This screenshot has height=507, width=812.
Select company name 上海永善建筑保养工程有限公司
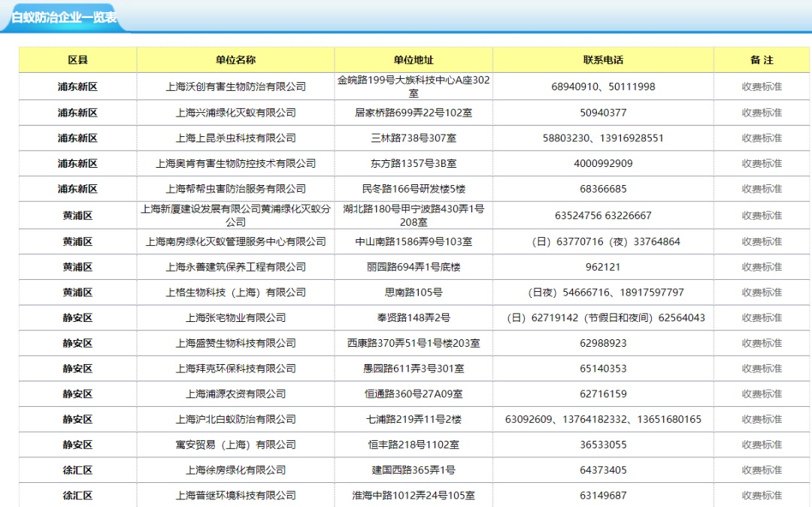pyautogui.click(x=235, y=267)
